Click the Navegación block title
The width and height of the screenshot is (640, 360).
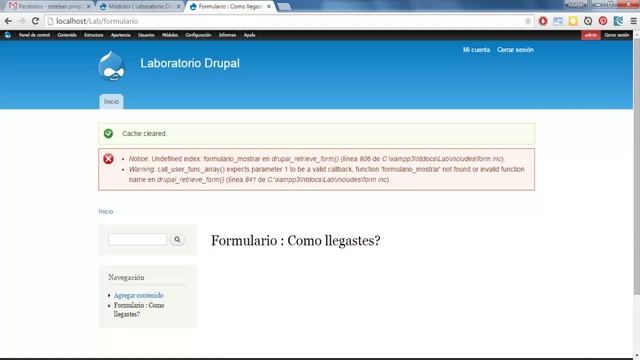coord(126,277)
